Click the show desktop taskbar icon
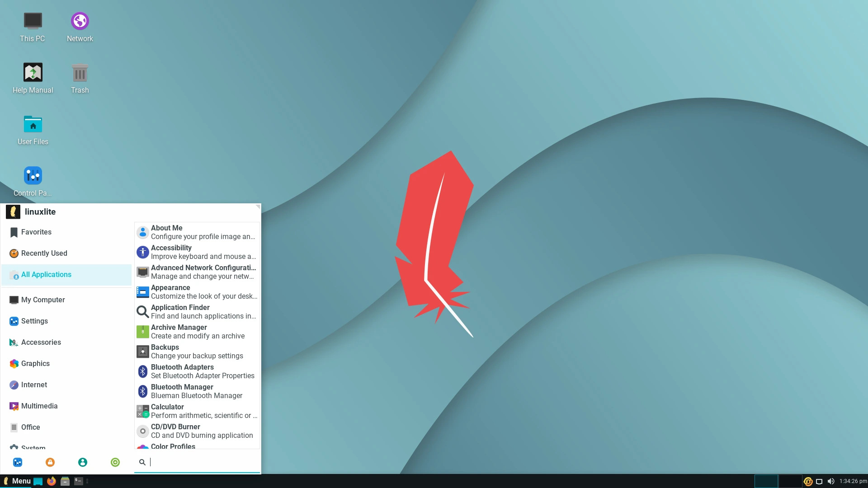Image resolution: width=868 pixels, height=488 pixels. tap(38, 481)
